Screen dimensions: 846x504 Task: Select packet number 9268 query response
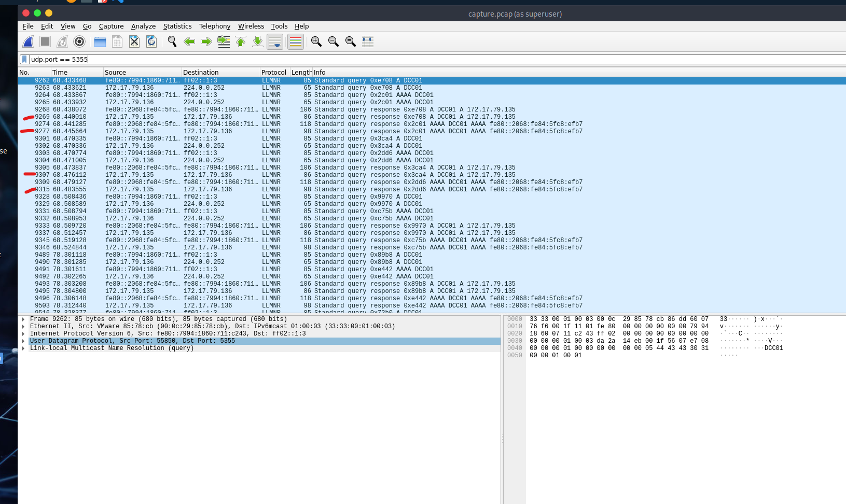tap(432, 109)
